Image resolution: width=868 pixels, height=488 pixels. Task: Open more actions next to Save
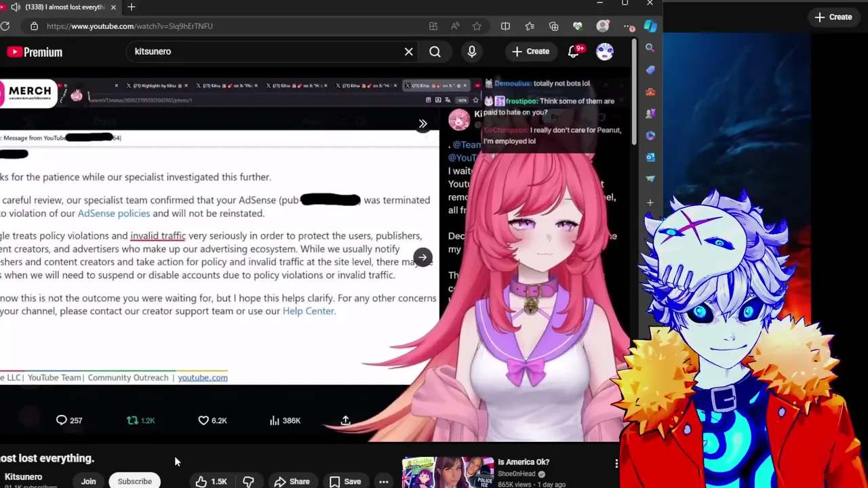[x=384, y=481]
